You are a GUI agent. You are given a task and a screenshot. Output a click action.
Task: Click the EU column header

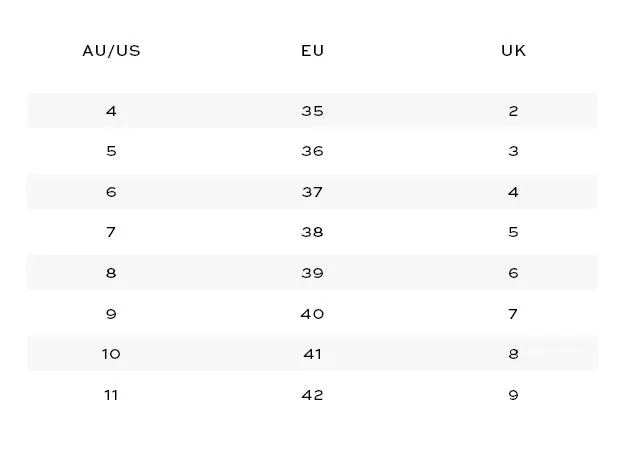point(312,51)
